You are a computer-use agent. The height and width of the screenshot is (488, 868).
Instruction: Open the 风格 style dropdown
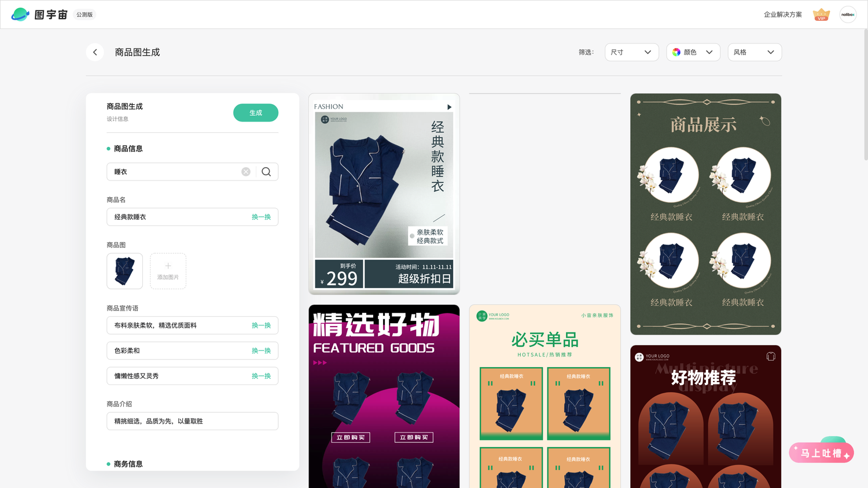pos(755,52)
